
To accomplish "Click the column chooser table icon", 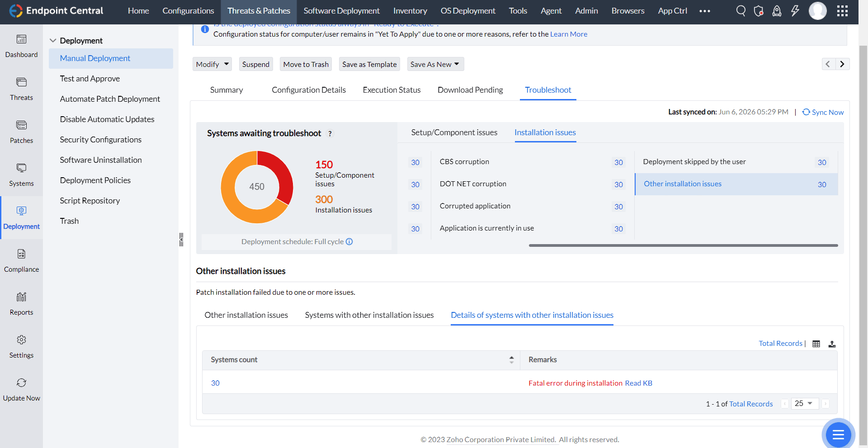I will pos(816,344).
